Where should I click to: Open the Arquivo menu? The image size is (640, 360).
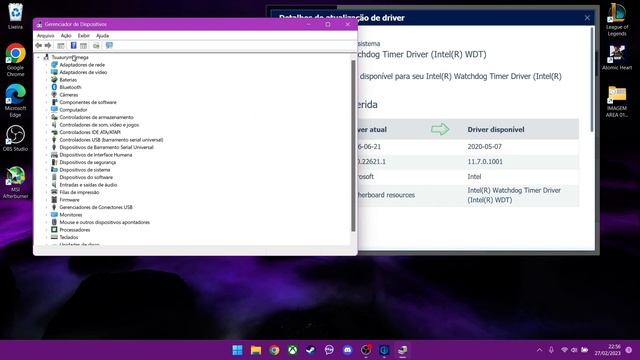coord(45,36)
